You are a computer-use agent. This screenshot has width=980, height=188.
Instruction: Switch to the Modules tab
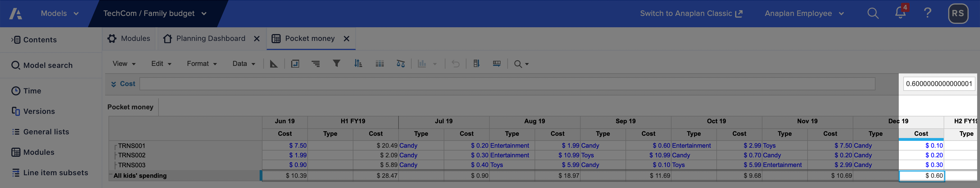coord(129,38)
